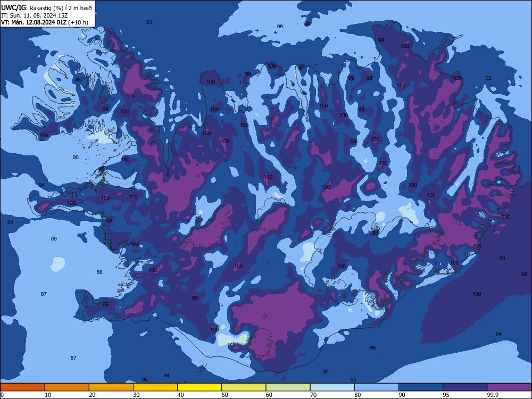Click the "30" legend tick label
The image size is (532, 399).
[136, 395]
